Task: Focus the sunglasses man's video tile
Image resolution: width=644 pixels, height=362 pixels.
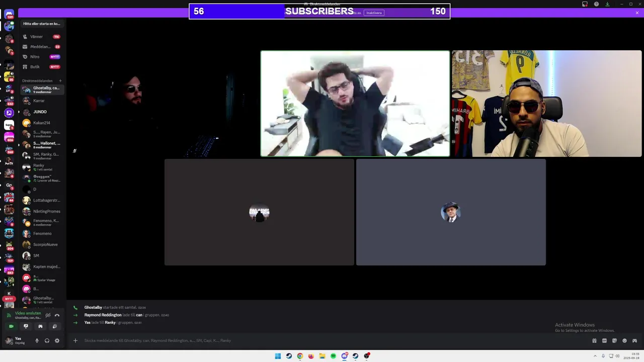Action: [x=164, y=104]
